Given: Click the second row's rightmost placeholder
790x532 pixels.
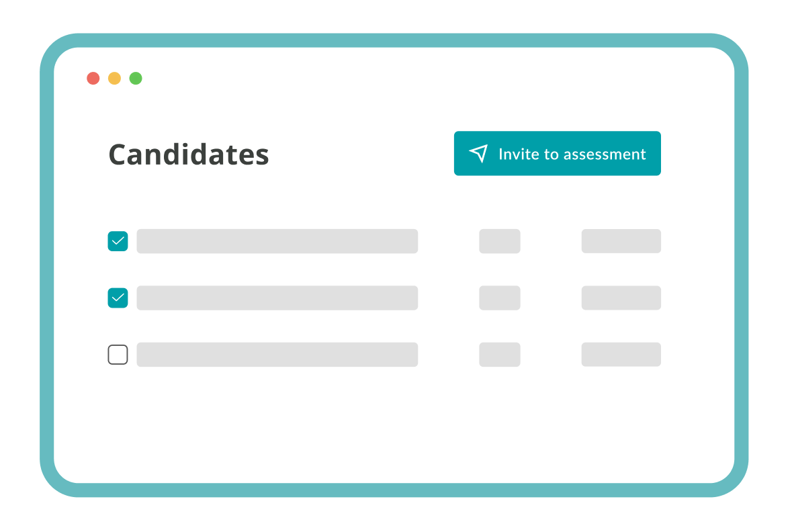Looking at the screenshot, I should tap(621, 298).
